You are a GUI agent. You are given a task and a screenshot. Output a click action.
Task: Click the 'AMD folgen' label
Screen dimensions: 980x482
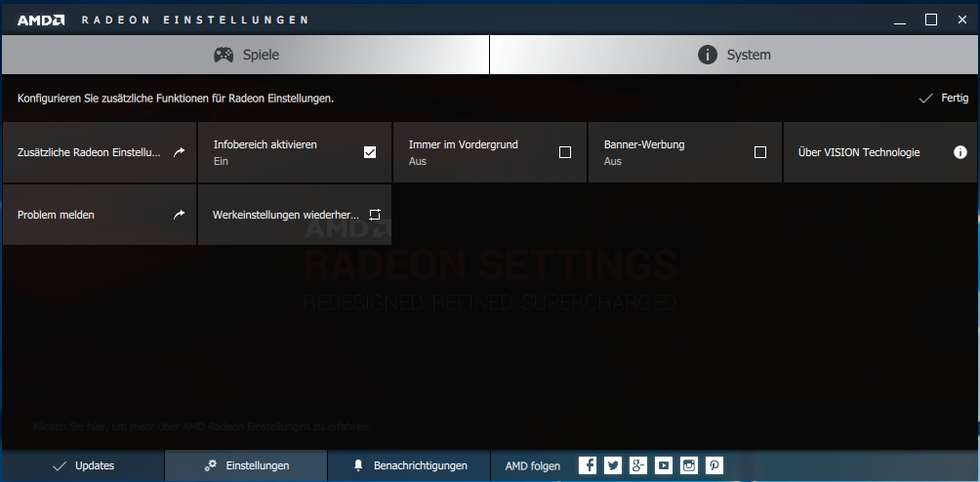(x=533, y=465)
